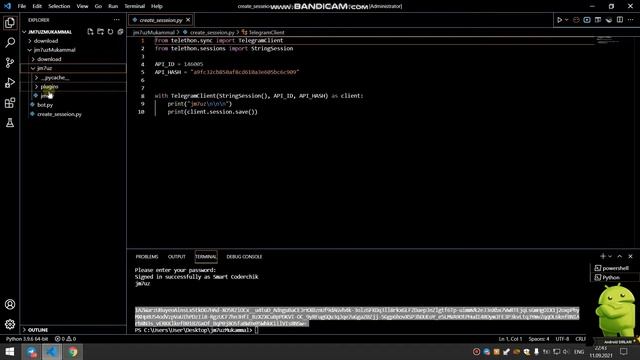Image resolution: width=640 pixels, height=360 pixels.
Task: Open the Manage gear settings icon
Action: point(10,324)
